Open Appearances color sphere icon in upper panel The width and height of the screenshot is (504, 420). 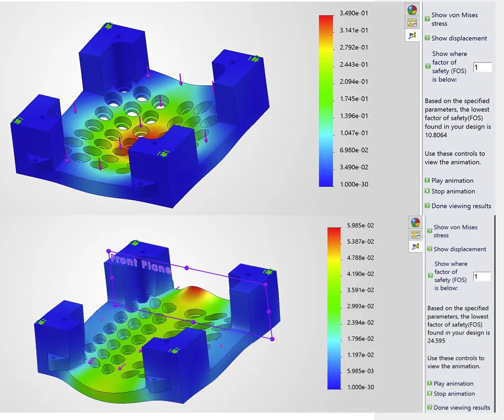pos(412,10)
